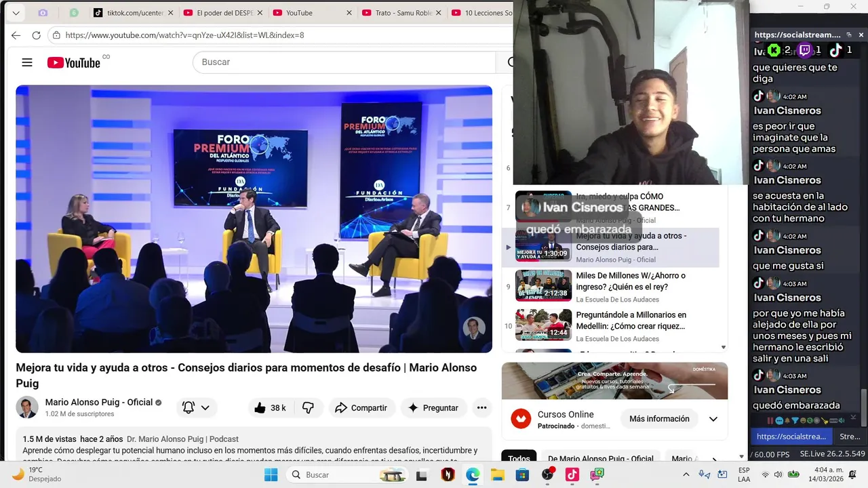Click the TikTok viewer count icon
Image resolution: width=868 pixels, height=488 pixels.
click(x=835, y=49)
